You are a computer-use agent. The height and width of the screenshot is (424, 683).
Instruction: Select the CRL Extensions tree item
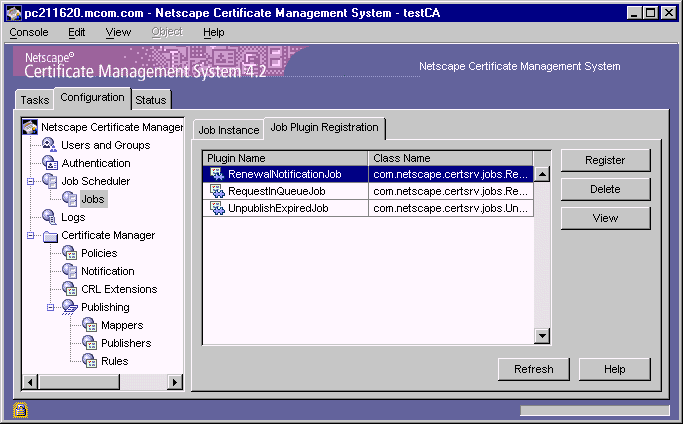click(x=119, y=289)
